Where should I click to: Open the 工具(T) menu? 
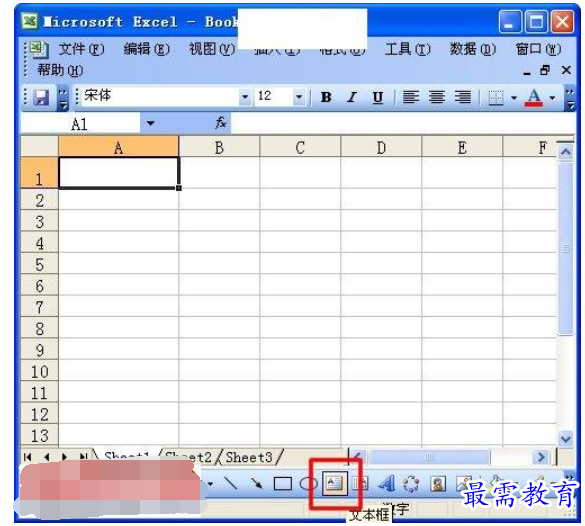point(407,49)
